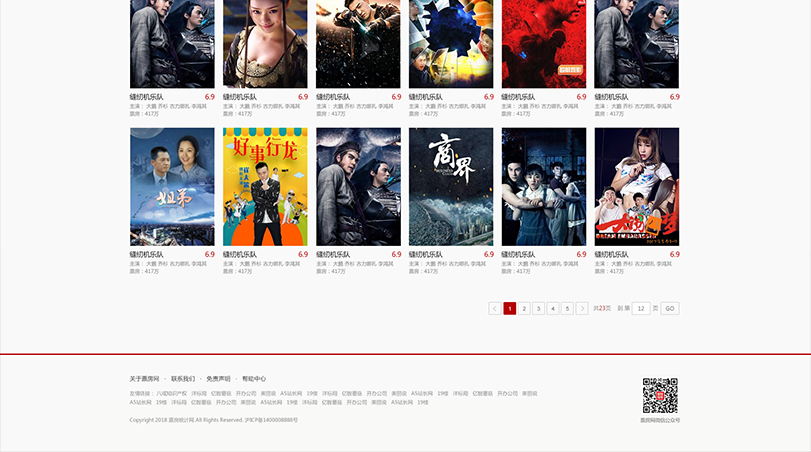
Task: Open the 八戒知识产权 friendly link
Action: (171, 394)
